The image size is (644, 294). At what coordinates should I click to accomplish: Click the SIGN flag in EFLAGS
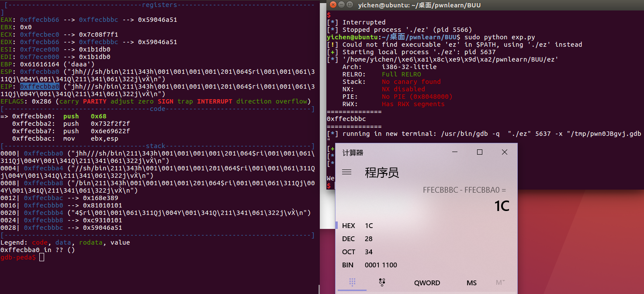click(x=166, y=101)
